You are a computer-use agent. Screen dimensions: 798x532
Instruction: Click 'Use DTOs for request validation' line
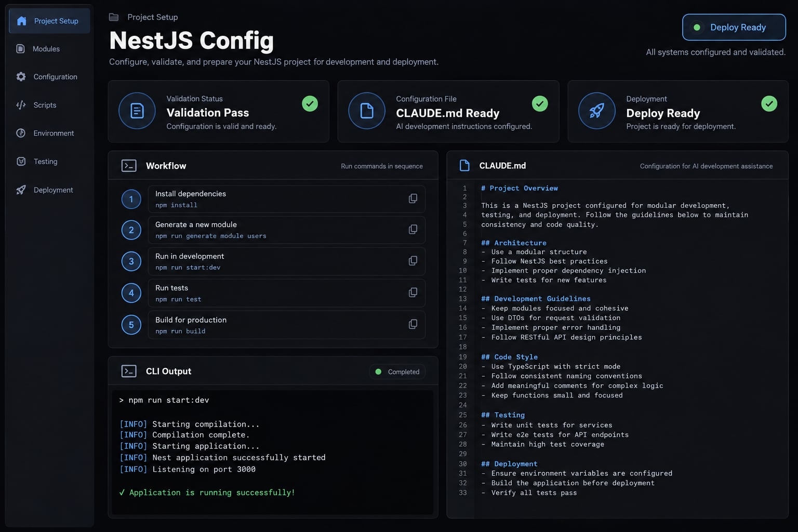point(551,318)
